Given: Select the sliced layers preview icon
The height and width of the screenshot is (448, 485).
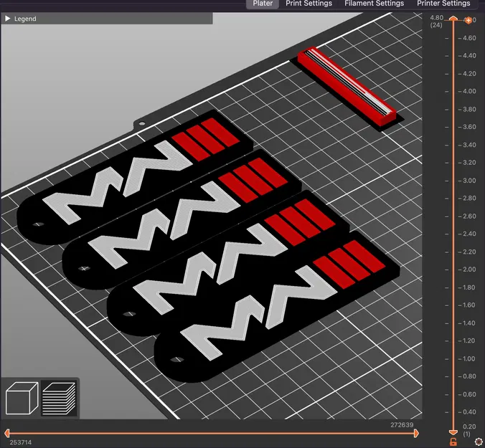Looking at the screenshot, I should click(x=59, y=398).
